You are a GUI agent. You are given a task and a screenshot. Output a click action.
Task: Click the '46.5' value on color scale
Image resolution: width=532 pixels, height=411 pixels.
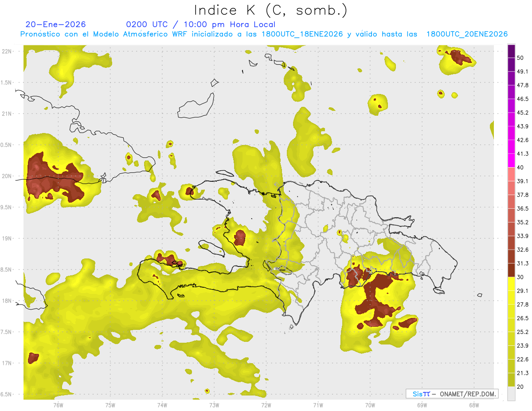click(x=523, y=99)
